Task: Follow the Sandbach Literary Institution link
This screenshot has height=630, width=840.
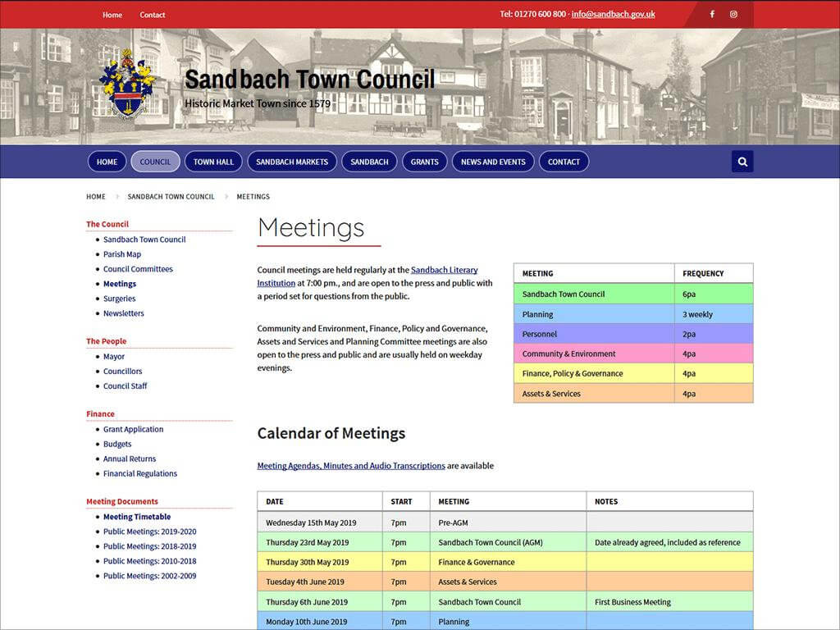Action: [x=444, y=270]
